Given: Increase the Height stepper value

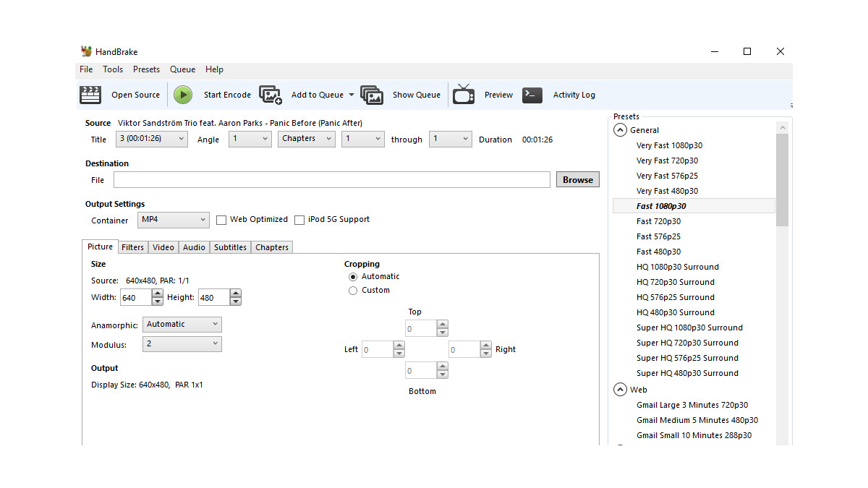Looking at the screenshot, I should point(236,294).
